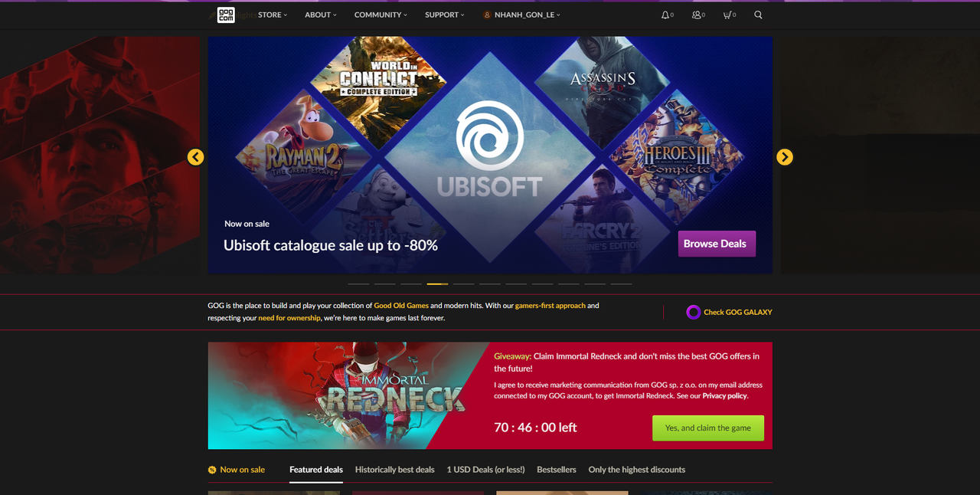
Task: Go to previous banner with left arrow
Action: point(196,157)
